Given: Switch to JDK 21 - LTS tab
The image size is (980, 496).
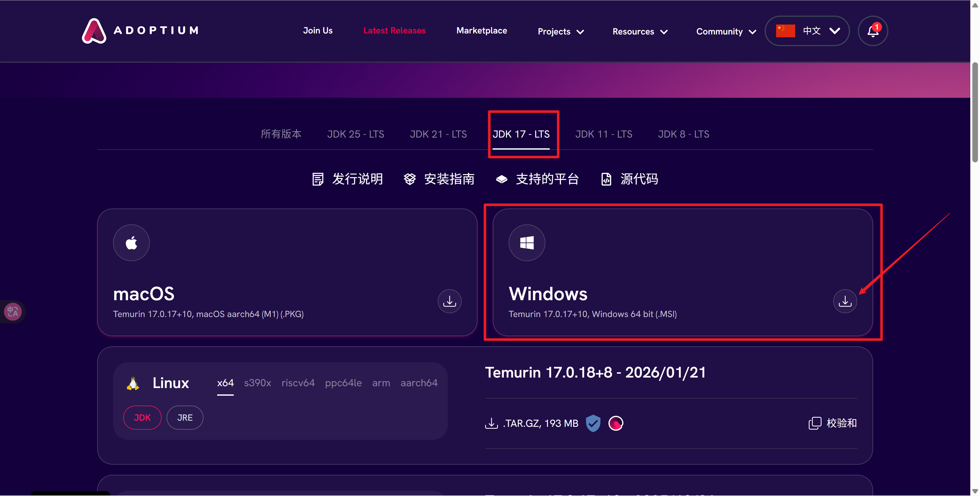Looking at the screenshot, I should pyautogui.click(x=438, y=134).
